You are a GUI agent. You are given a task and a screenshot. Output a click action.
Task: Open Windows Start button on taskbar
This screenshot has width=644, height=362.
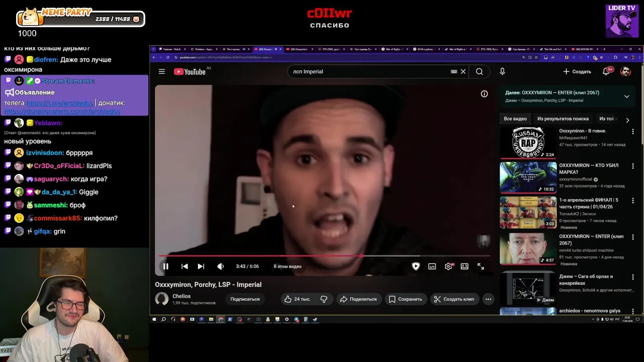(x=154, y=319)
